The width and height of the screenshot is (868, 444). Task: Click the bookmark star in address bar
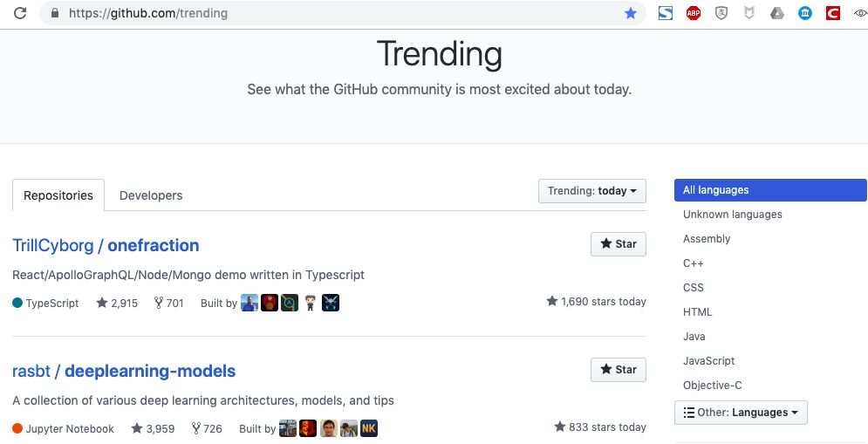click(631, 13)
